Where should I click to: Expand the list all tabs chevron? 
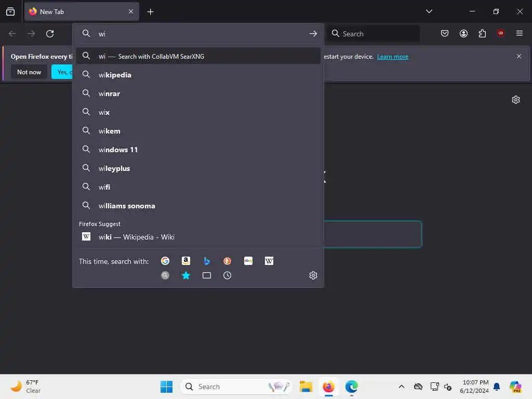coord(429,11)
